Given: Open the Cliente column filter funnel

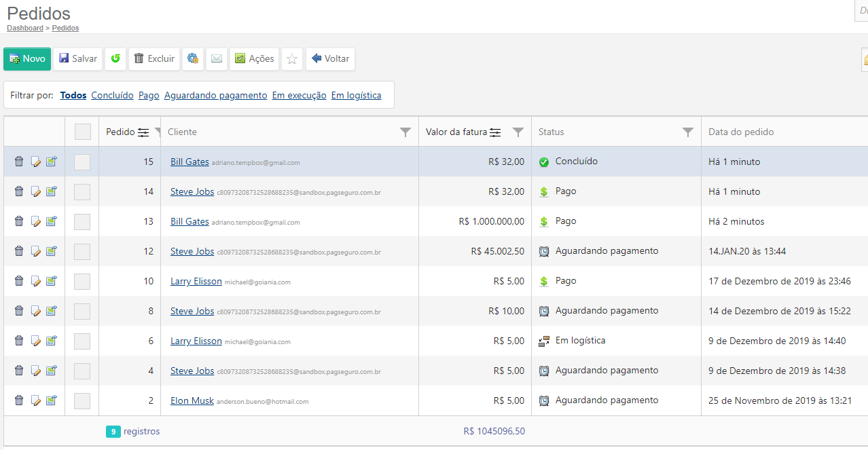Looking at the screenshot, I should coord(405,132).
